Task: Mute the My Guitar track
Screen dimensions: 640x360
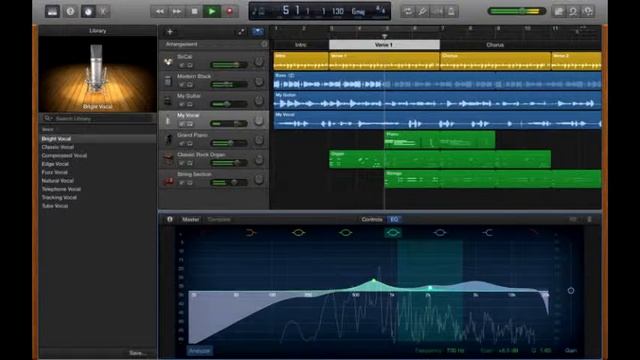Action: tap(182, 104)
